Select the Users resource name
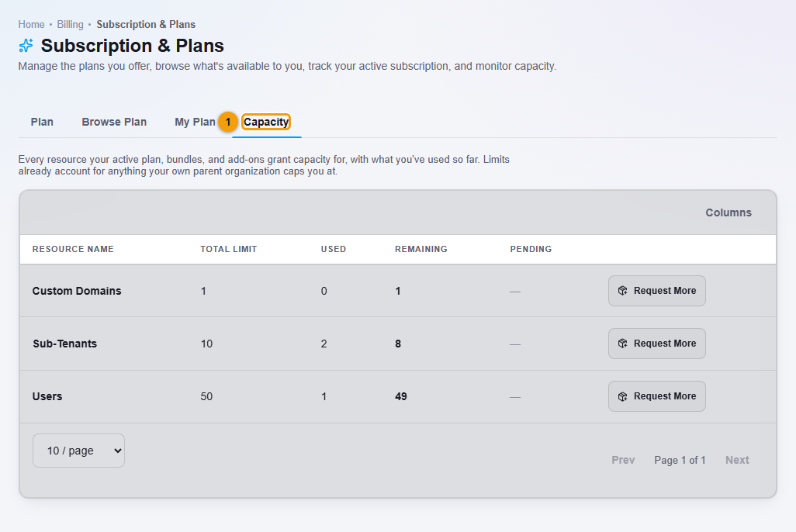 pyautogui.click(x=47, y=396)
